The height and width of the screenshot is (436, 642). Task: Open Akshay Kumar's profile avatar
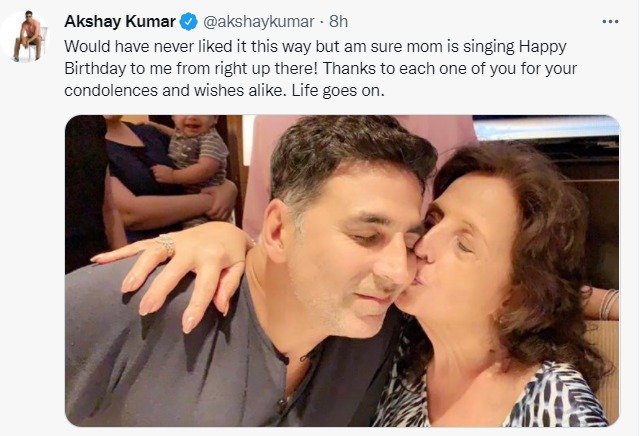(x=28, y=36)
